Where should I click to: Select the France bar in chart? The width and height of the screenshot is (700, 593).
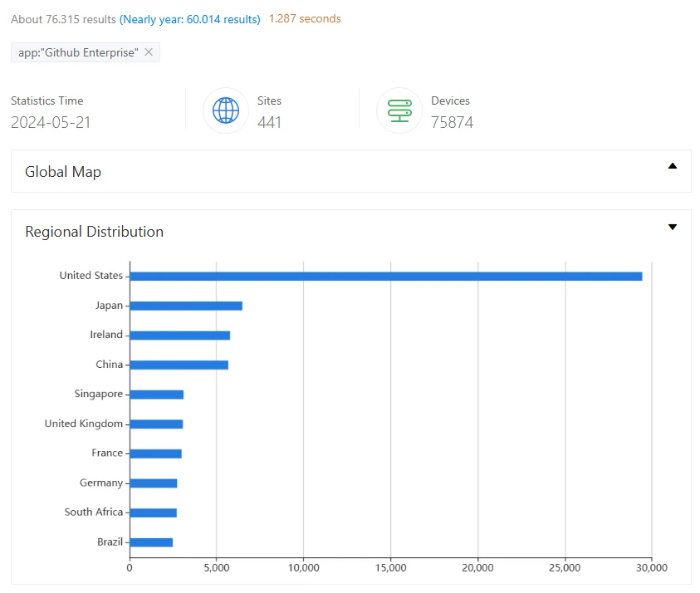156,453
